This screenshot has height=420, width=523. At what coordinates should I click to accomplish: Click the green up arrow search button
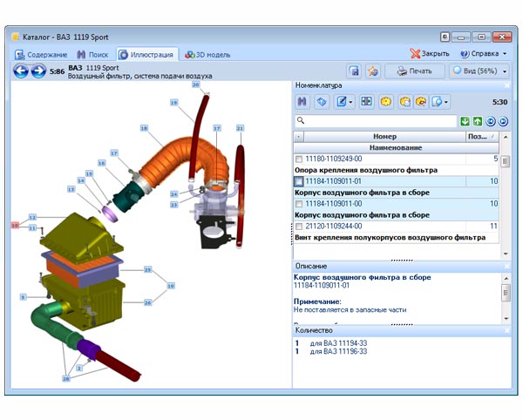point(478,121)
